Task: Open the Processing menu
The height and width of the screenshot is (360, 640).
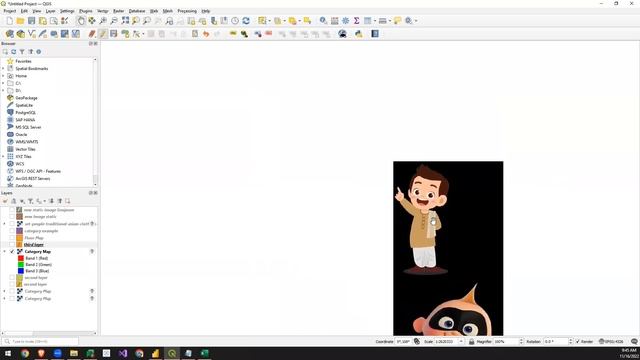Action: (187, 11)
